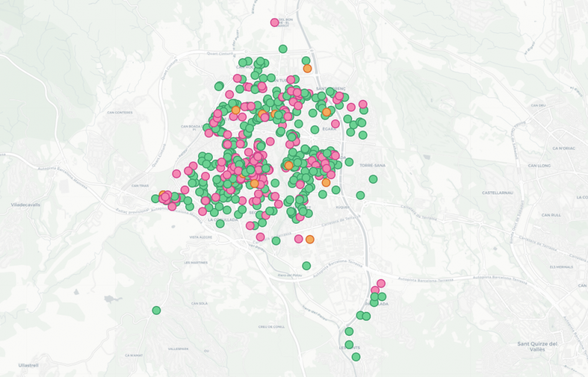Screen dimensions: 588x377
Task: Click green marker west of CAN SOLÀ label
Action: click(x=156, y=311)
